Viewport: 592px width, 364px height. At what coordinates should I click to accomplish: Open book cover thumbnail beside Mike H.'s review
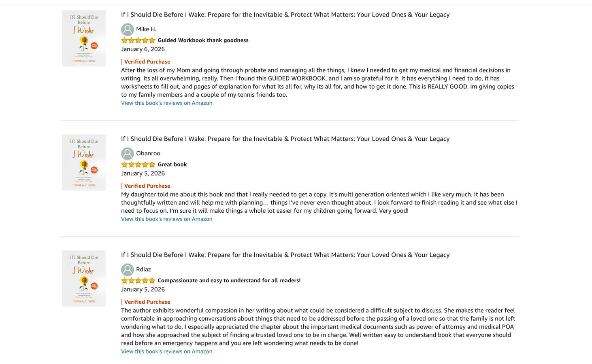(x=84, y=38)
